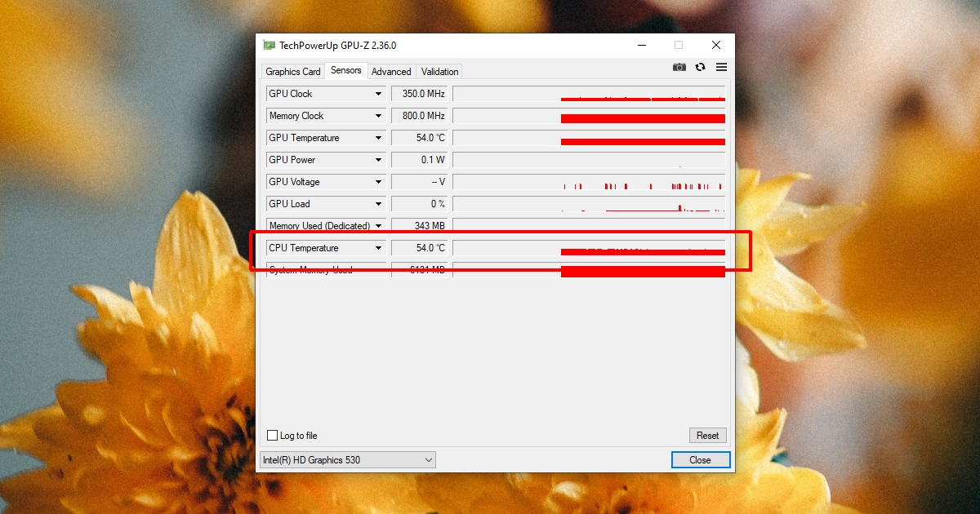Screen dimensions: 980x514
Task: Open the GPU Clock sensor dropdown
Action: point(378,94)
